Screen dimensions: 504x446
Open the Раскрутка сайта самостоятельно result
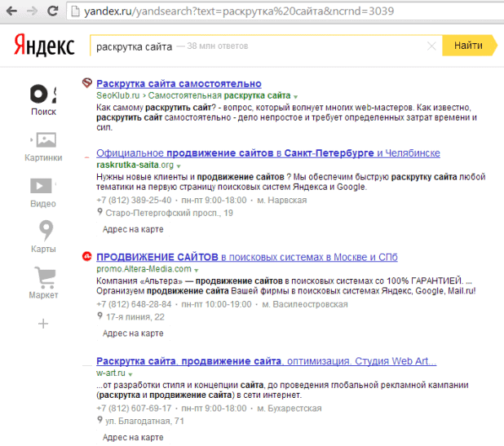point(179,84)
